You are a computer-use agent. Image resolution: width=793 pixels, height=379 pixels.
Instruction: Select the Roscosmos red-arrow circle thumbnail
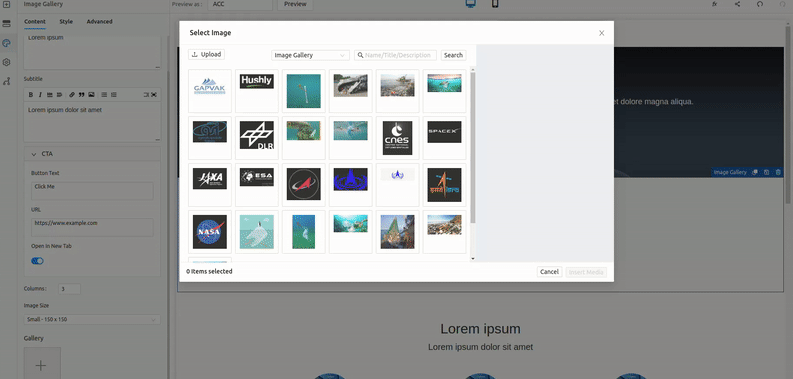click(304, 185)
